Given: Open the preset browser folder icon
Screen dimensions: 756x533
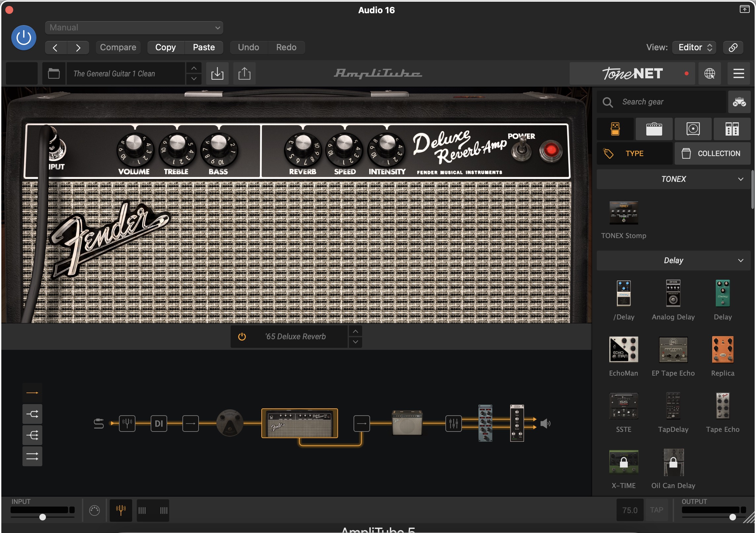Looking at the screenshot, I should coord(54,73).
